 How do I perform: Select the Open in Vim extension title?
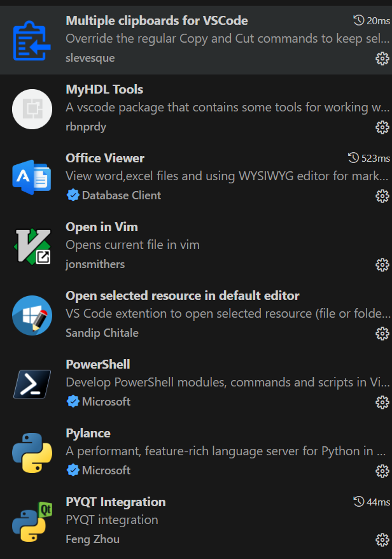(102, 227)
